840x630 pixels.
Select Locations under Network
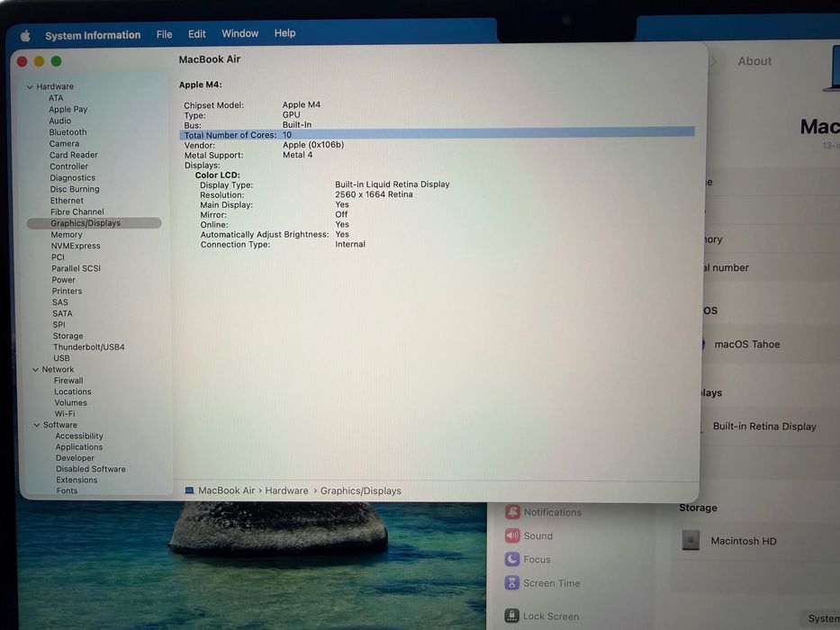tap(72, 391)
